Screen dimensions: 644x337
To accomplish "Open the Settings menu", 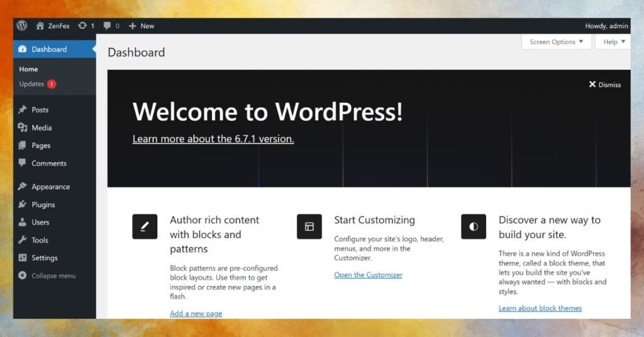I will [45, 258].
